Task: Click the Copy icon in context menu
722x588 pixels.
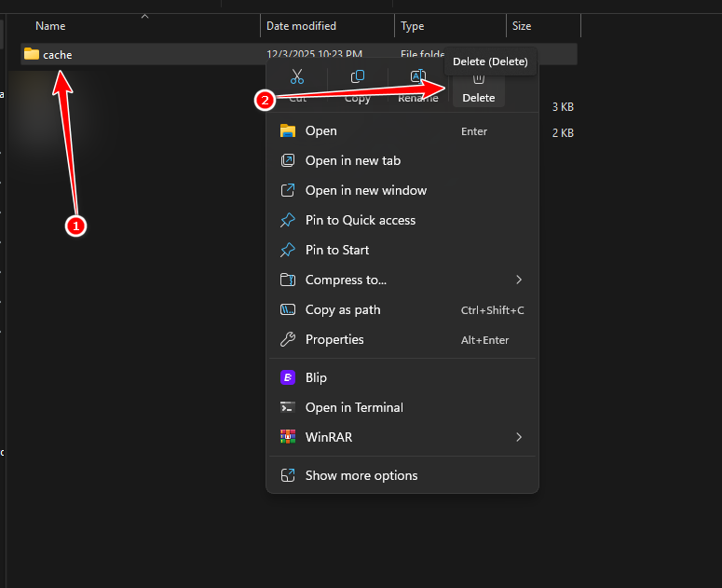Action: coord(358,77)
